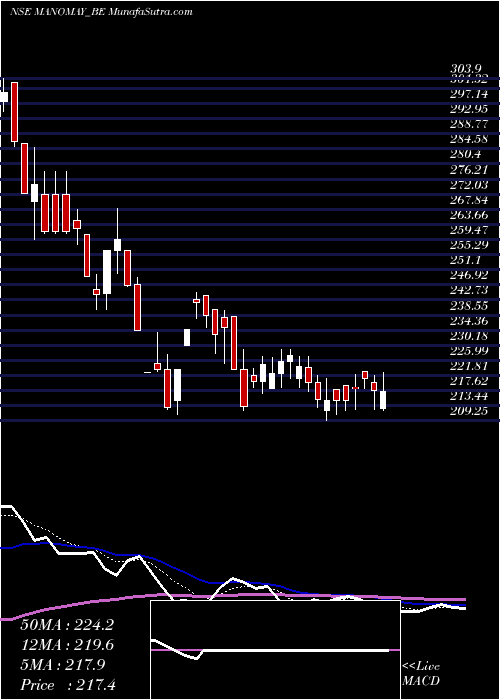Open the MACD inset panel
Screen dimensions: 500x700
(275, 650)
